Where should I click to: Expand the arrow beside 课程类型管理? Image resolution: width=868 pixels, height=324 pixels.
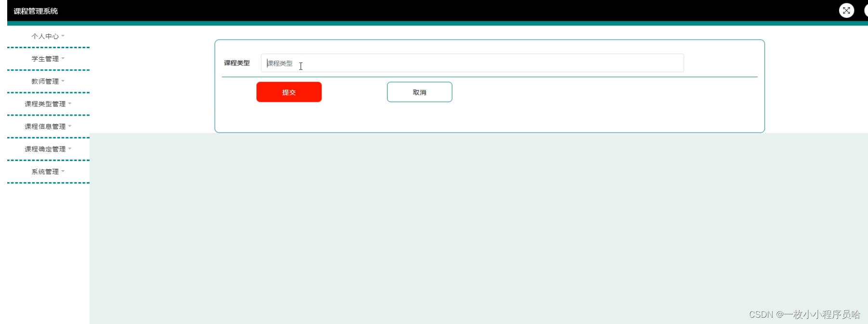pos(70,103)
